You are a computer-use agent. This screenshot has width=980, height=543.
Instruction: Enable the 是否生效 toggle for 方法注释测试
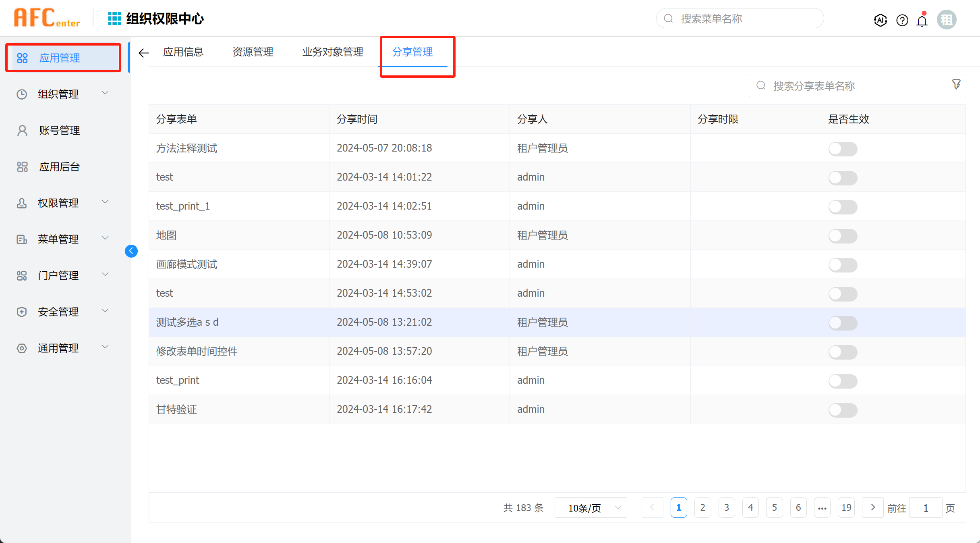(843, 149)
